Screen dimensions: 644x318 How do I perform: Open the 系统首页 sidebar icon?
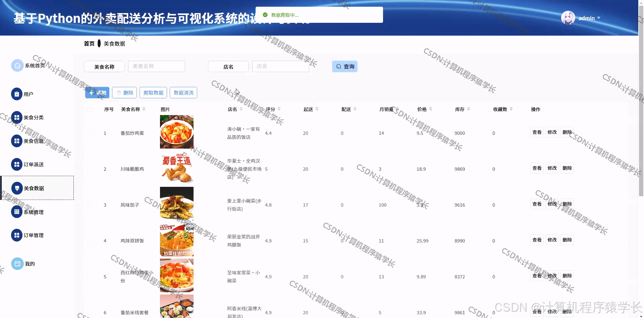pos(17,65)
